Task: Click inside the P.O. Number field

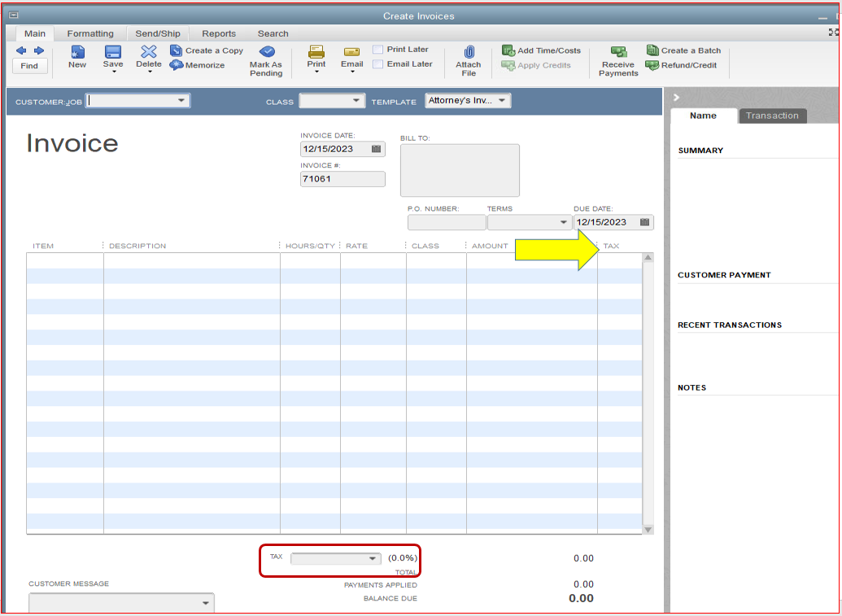Action: coord(446,221)
